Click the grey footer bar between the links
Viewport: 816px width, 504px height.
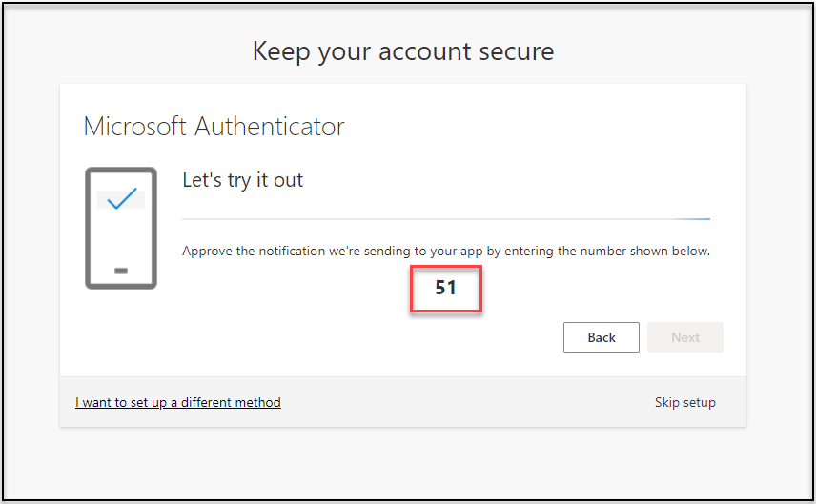(x=467, y=402)
